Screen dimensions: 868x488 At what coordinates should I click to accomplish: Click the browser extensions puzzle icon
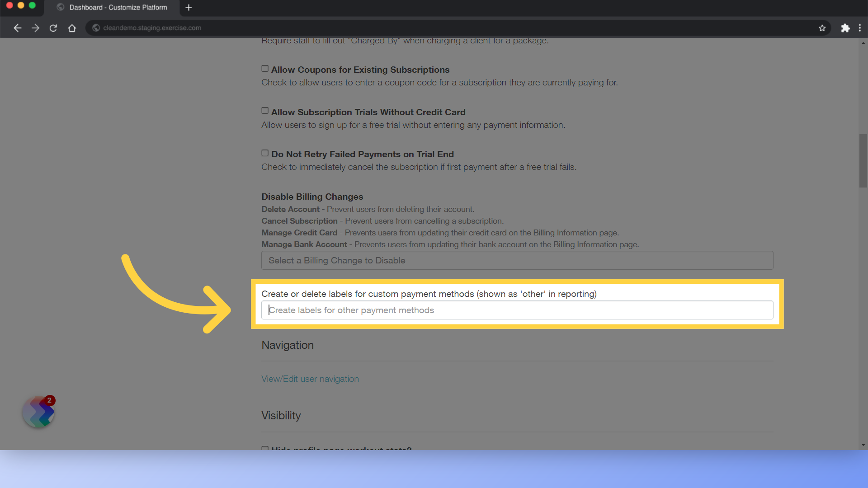845,28
